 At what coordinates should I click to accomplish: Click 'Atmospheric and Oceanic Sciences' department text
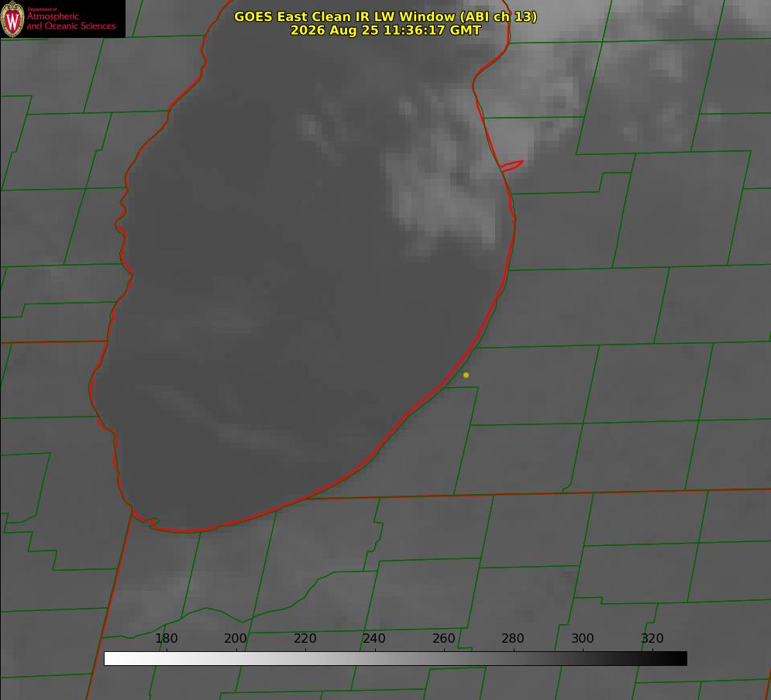coord(71,21)
